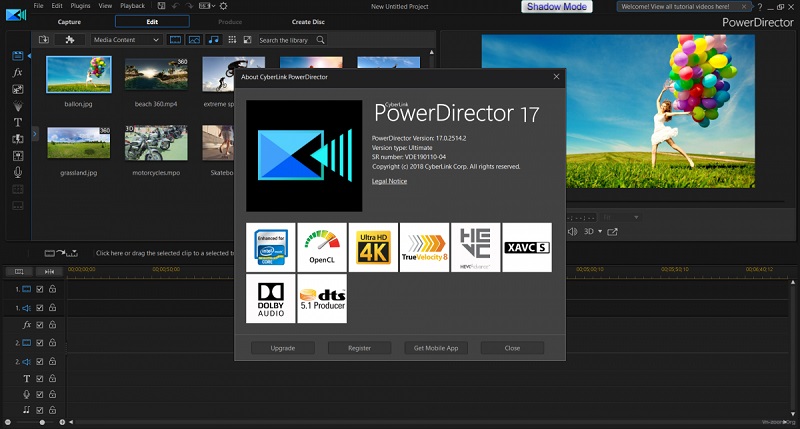Screen dimensions: 800x429
Task: Toggle image files filter in library
Action: click(x=194, y=39)
